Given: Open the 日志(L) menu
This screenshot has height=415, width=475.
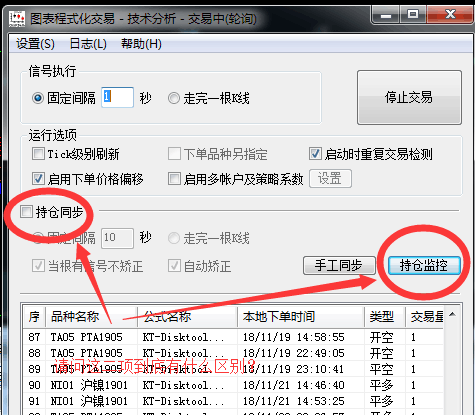Looking at the screenshot, I should [x=88, y=44].
